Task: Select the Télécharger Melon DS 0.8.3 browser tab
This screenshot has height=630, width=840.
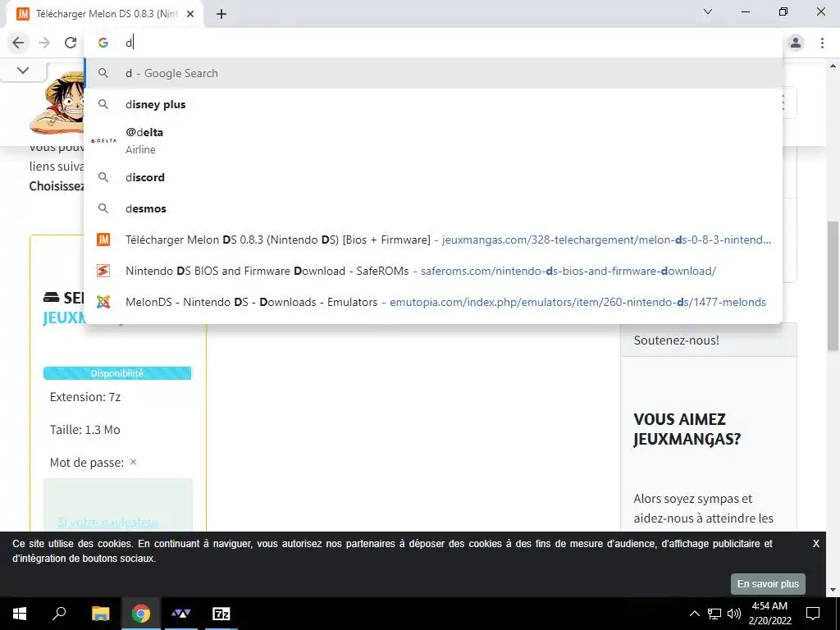Action: pos(105,14)
